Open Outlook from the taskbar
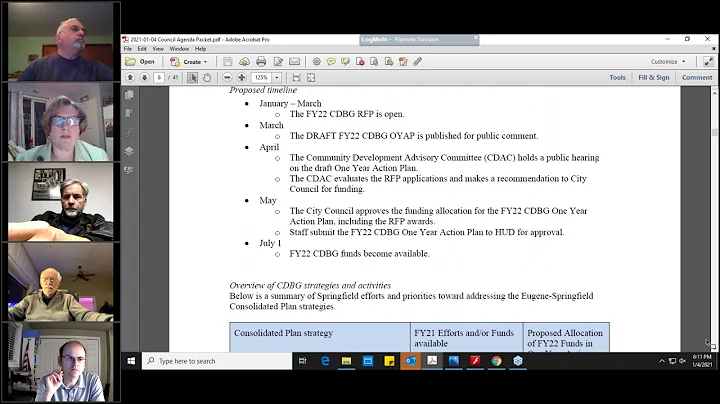The width and height of the screenshot is (720, 404). [411, 361]
